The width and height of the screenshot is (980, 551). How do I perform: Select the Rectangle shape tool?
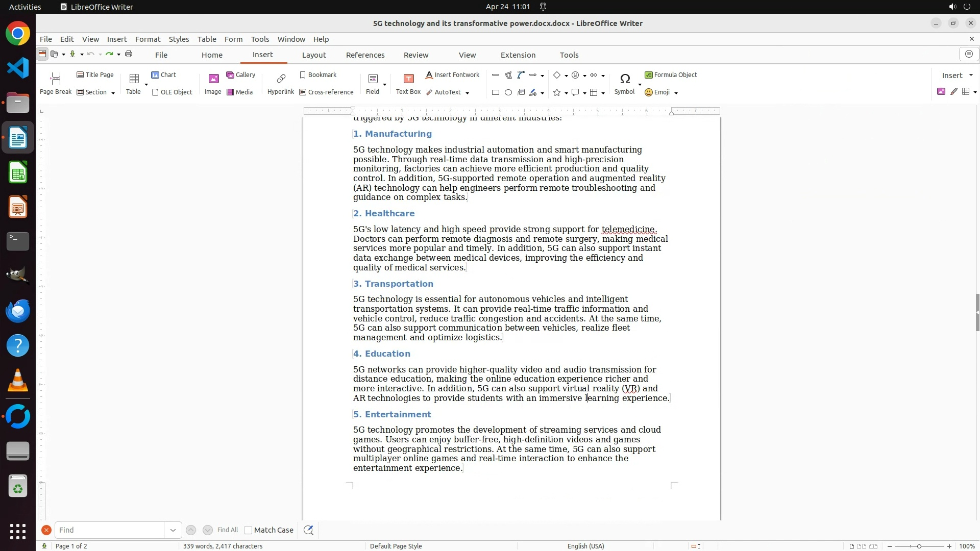[495, 93]
